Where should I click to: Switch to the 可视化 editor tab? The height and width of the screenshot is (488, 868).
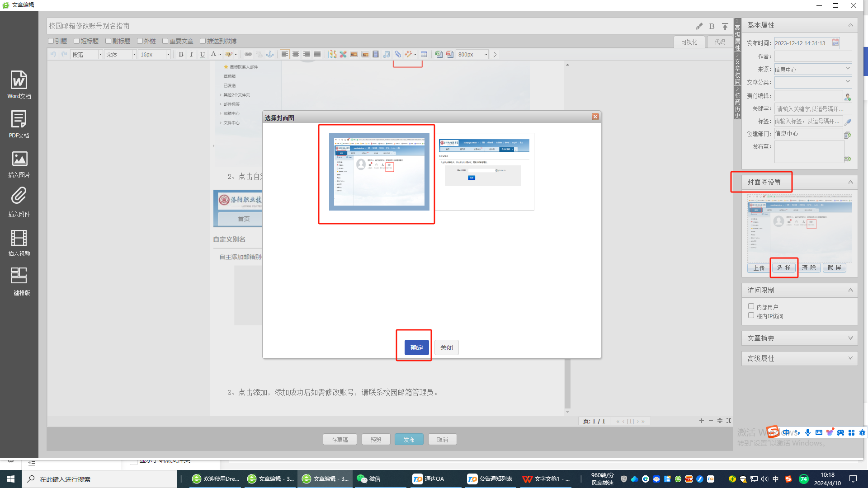click(689, 42)
